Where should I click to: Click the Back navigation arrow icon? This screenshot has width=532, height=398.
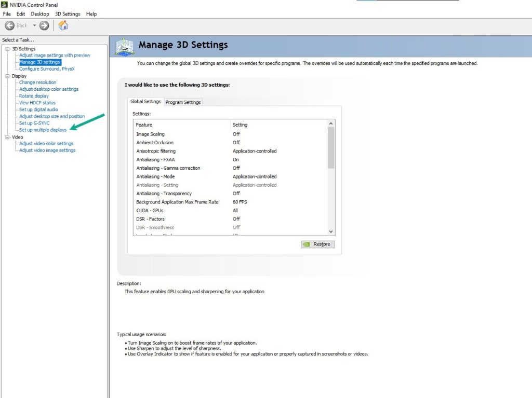pyautogui.click(x=10, y=25)
